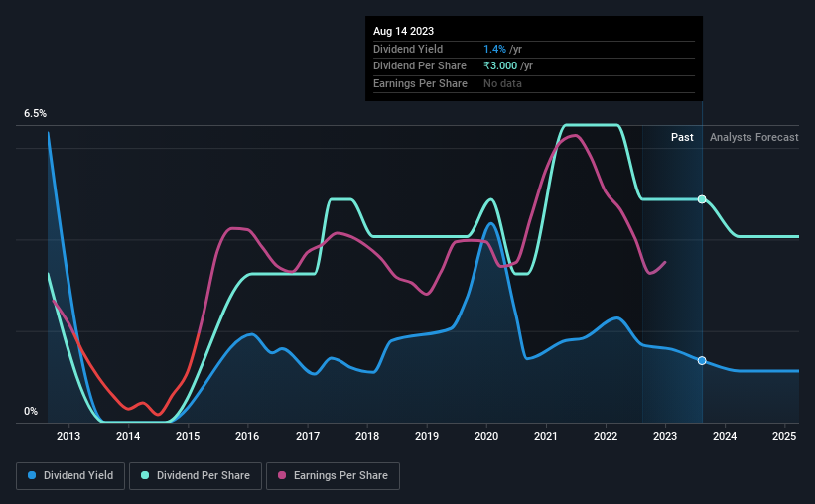Click the pink Earnings Per Share legend dot
Screen dimensions: 815x504
pos(282,475)
